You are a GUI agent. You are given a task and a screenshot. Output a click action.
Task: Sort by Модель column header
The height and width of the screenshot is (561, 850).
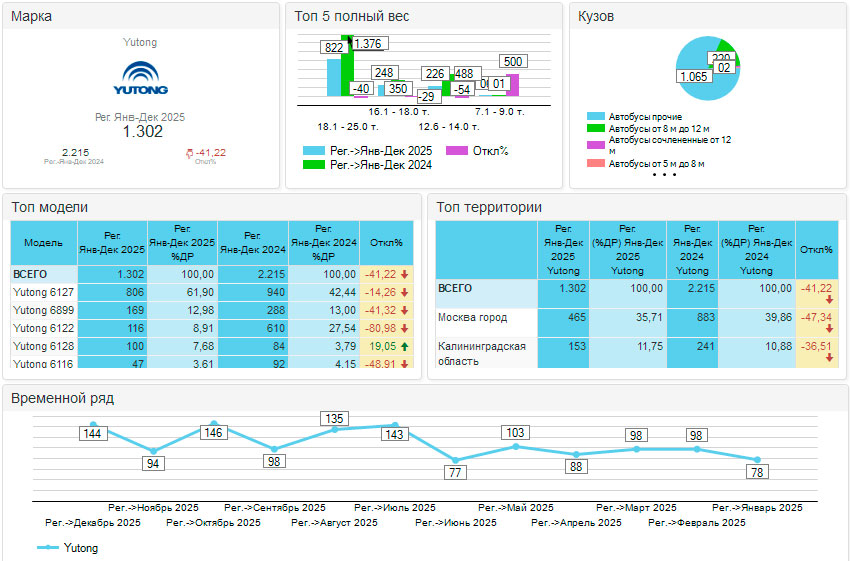(x=44, y=243)
